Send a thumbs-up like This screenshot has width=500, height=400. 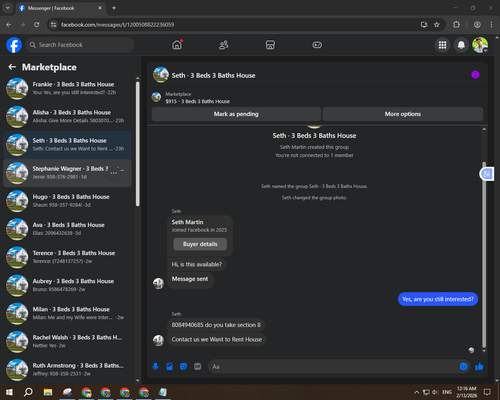(479, 367)
